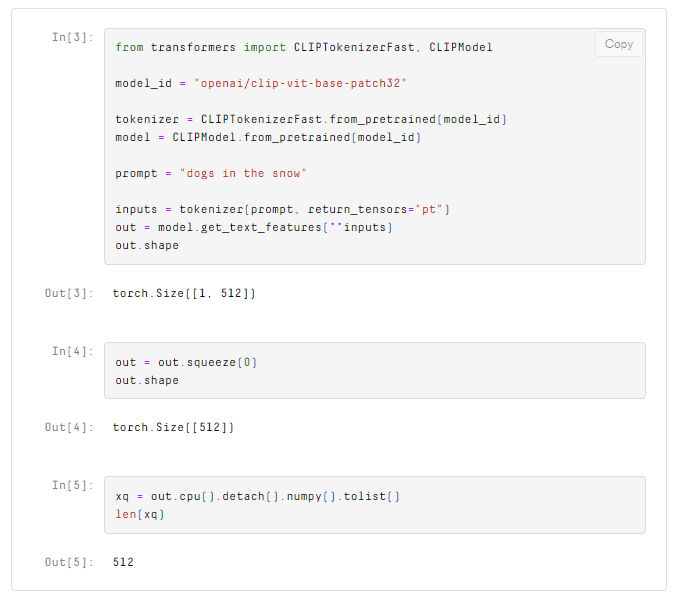Click the CLIPModel.from_pretrained line

pos(268,137)
